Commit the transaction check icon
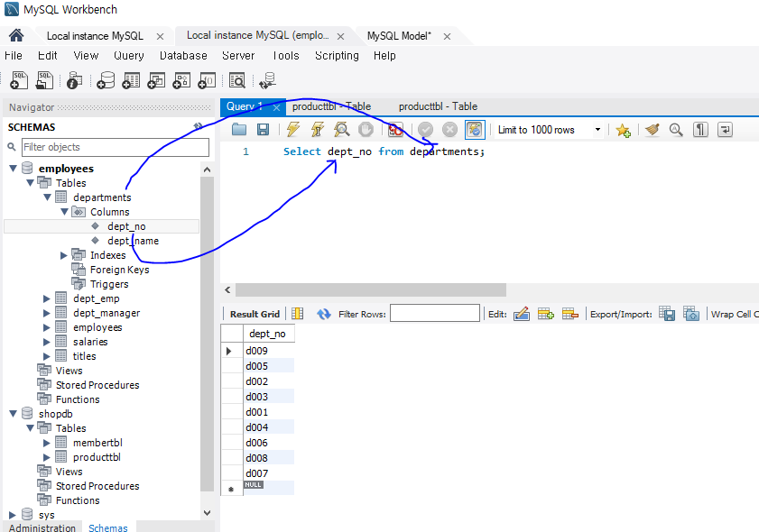759x532 pixels. (x=425, y=130)
